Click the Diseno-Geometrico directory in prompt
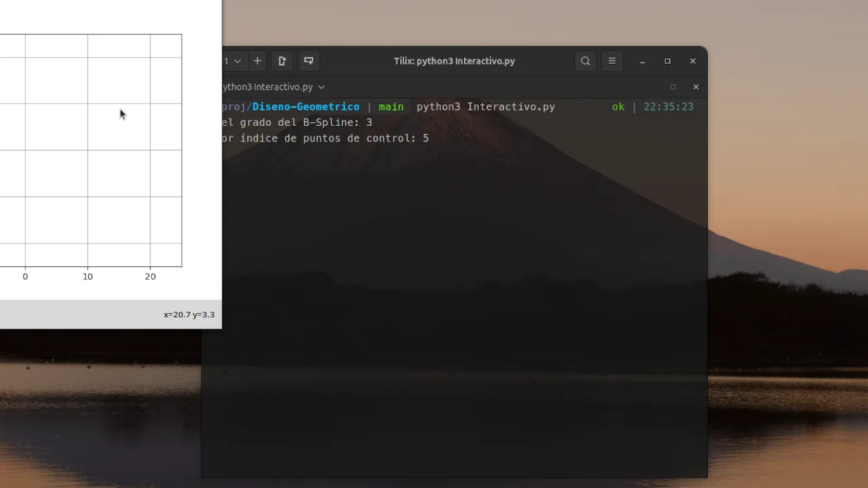The image size is (868, 488). click(306, 107)
